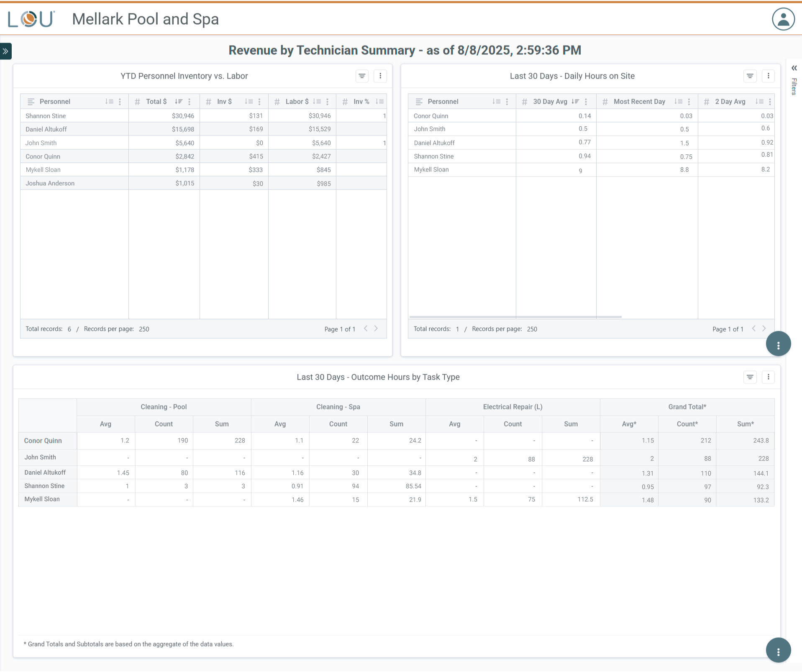Sort by Total $ column

click(x=179, y=102)
